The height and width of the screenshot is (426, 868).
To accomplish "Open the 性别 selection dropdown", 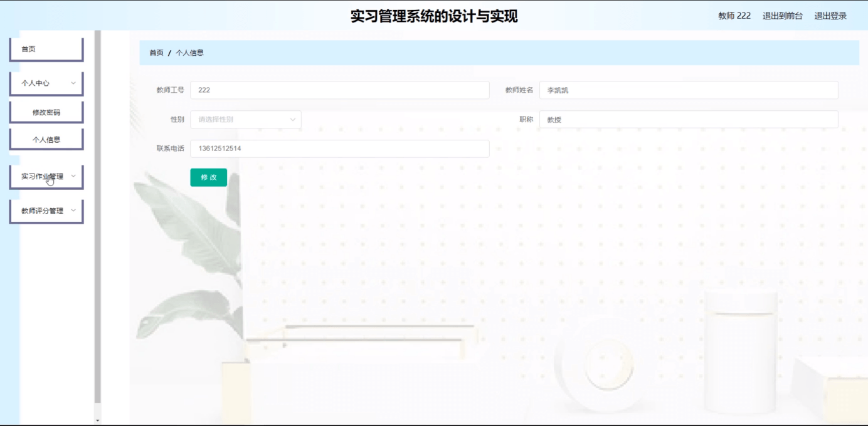I will (x=246, y=120).
